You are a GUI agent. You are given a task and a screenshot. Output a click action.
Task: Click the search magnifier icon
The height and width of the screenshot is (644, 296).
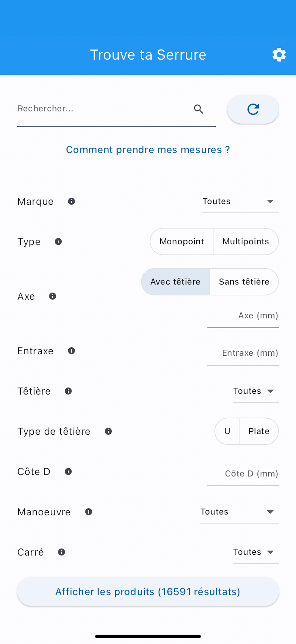coord(198,109)
